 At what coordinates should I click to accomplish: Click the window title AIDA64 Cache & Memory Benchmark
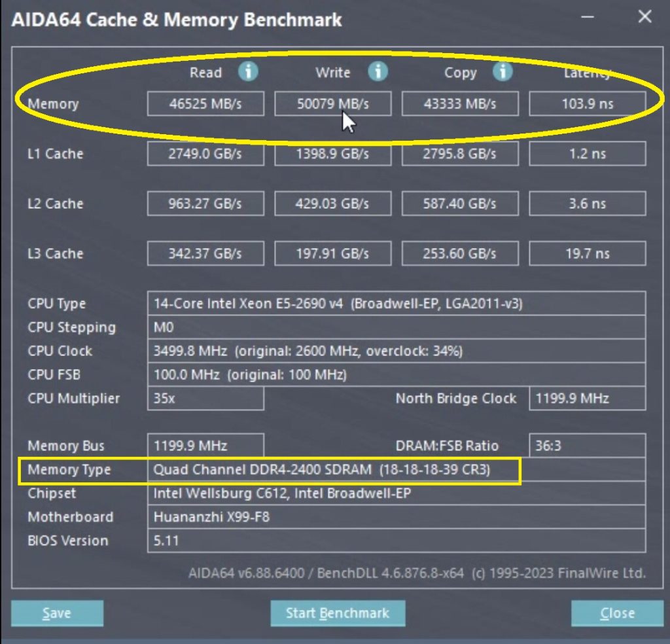coord(177,20)
